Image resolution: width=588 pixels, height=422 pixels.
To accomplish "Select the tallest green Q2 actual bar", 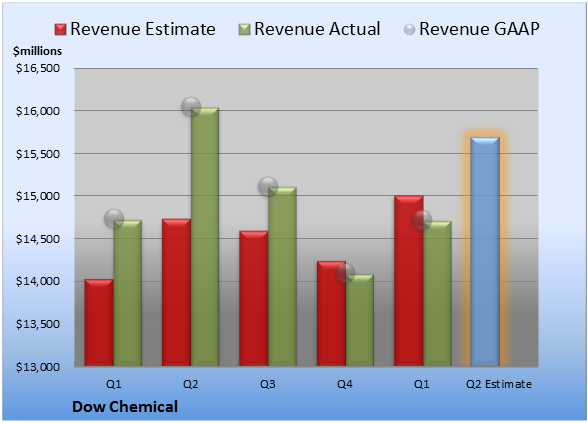I will [205, 237].
